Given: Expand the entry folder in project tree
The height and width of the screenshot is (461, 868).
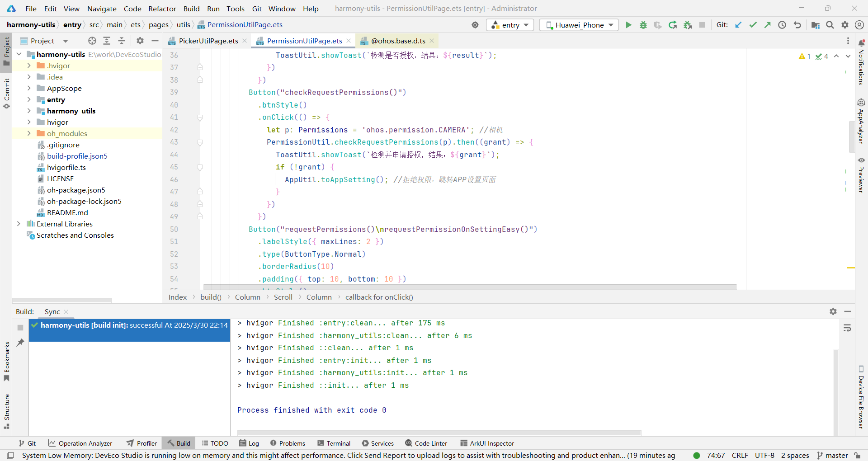Looking at the screenshot, I should [29, 100].
